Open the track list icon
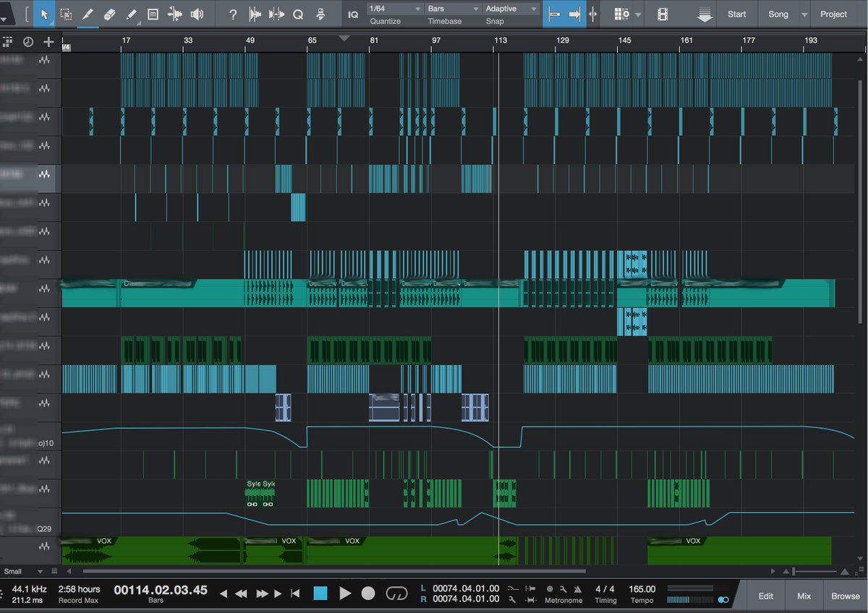868x613 pixels. coord(9,42)
